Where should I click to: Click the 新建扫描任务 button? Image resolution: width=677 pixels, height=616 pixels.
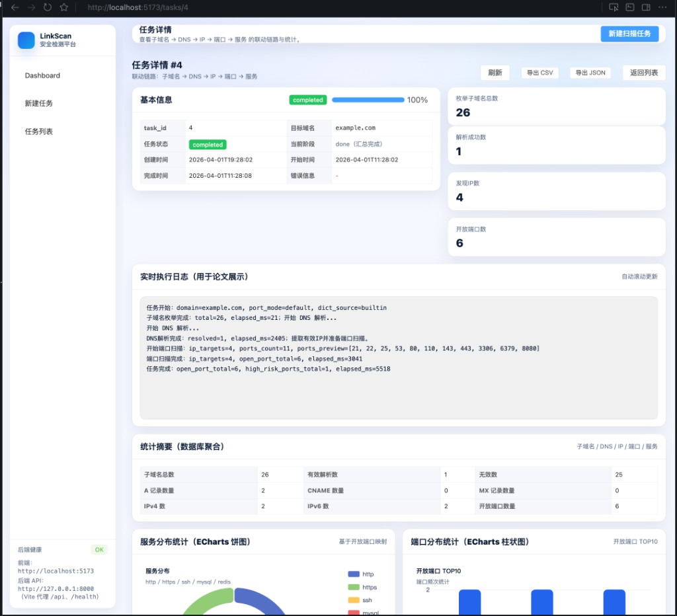click(629, 34)
